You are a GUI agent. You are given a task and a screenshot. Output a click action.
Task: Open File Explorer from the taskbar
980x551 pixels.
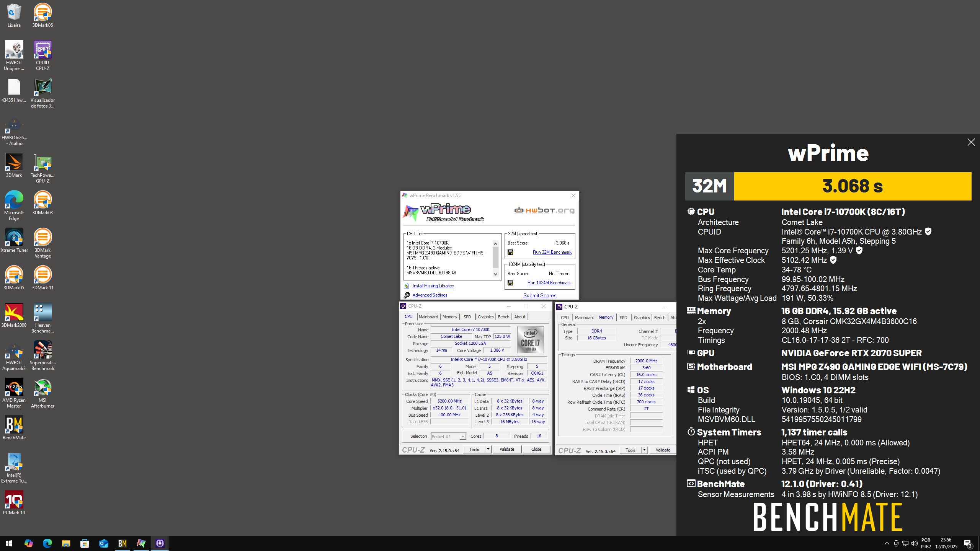[66, 543]
